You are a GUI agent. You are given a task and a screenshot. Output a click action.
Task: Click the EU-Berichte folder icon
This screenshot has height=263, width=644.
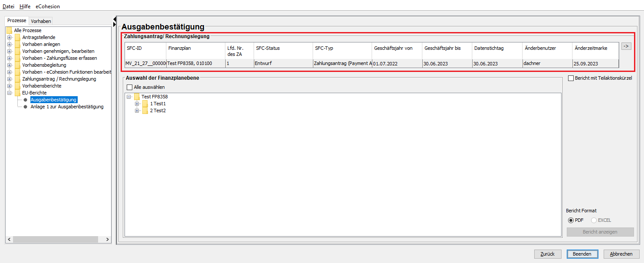(17, 93)
